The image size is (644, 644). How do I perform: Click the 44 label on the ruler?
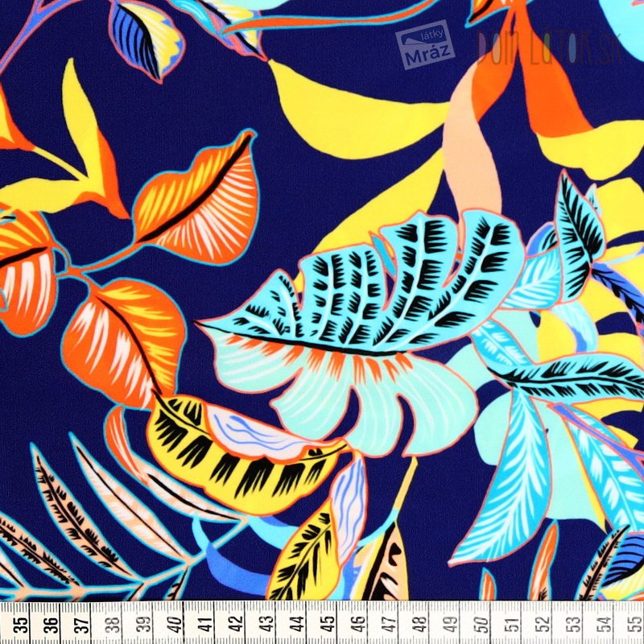tap(298, 625)
